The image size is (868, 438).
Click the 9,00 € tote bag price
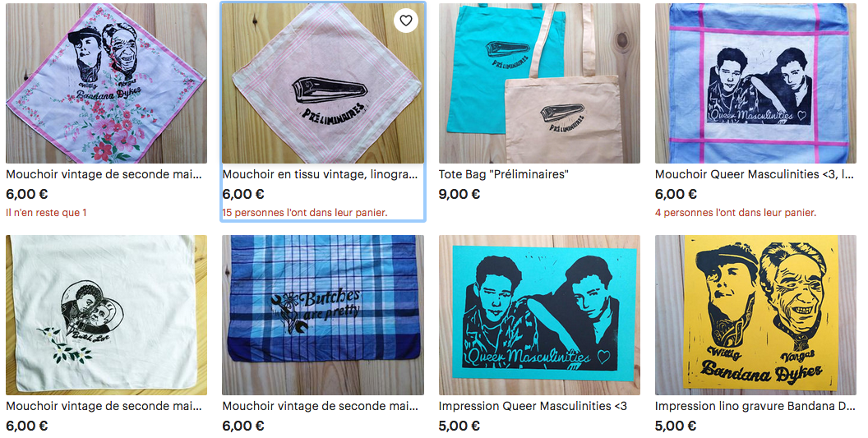coord(459,194)
